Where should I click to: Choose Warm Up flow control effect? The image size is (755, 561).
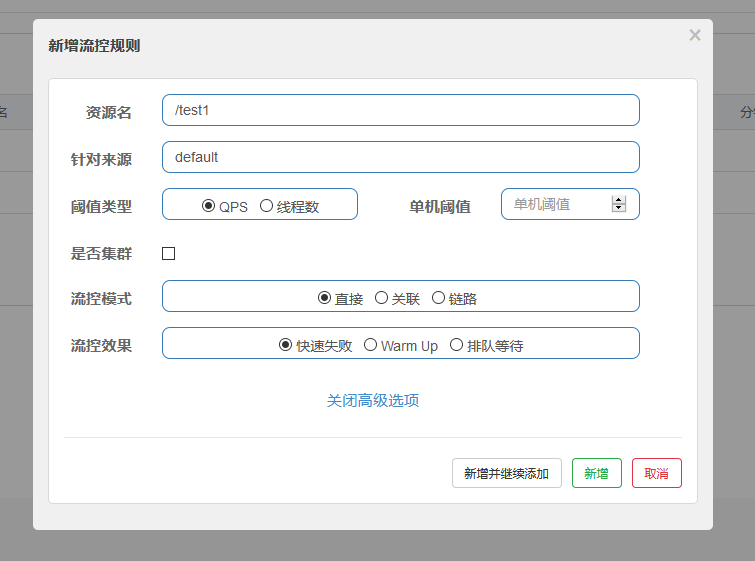coord(371,345)
